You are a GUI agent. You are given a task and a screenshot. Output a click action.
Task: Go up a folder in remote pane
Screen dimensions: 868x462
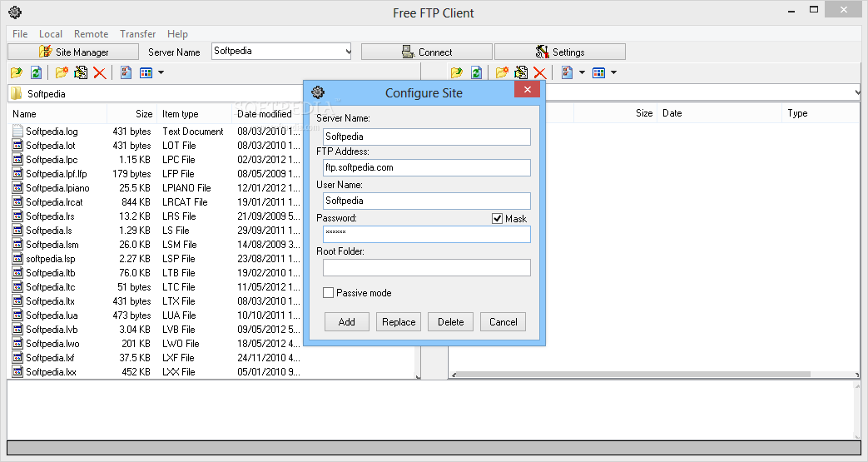[457, 72]
